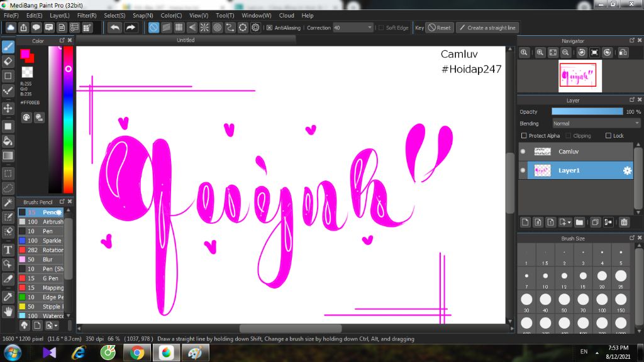Open the Snap menu
The image size is (644, 362).
(x=143, y=15)
